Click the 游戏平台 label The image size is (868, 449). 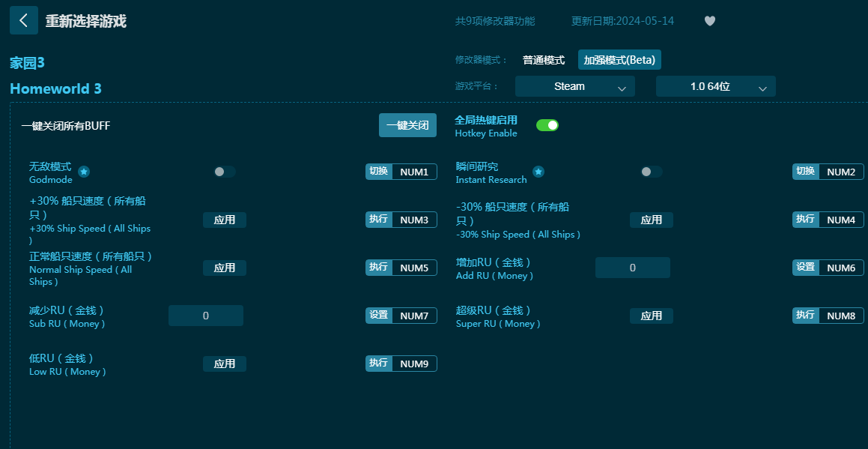pyautogui.click(x=477, y=86)
